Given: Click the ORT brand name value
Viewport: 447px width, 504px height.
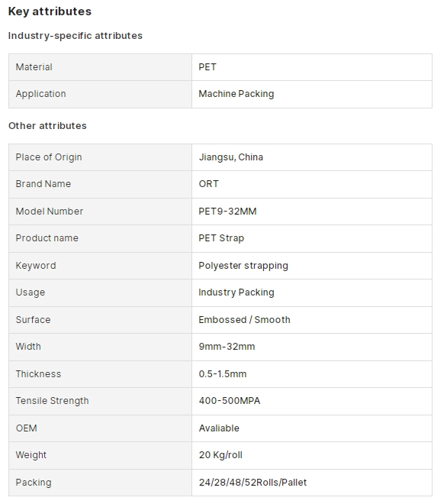Looking at the screenshot, I should (209, 184).
